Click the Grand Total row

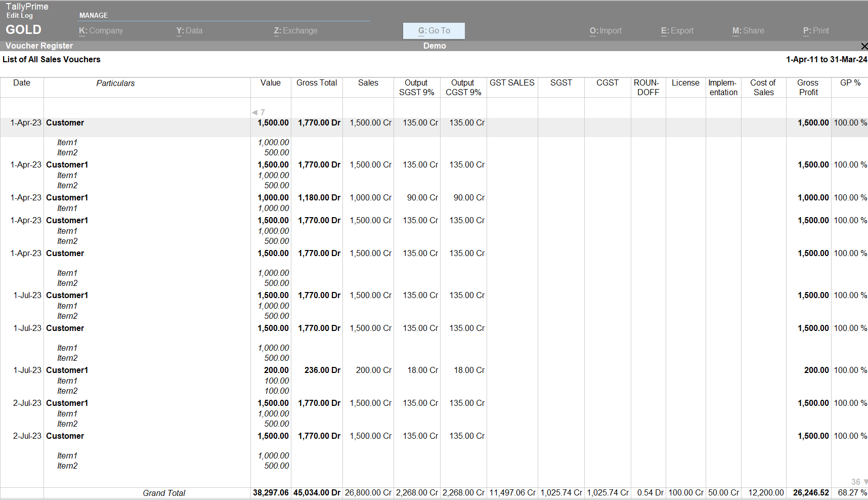coord(164,492)
